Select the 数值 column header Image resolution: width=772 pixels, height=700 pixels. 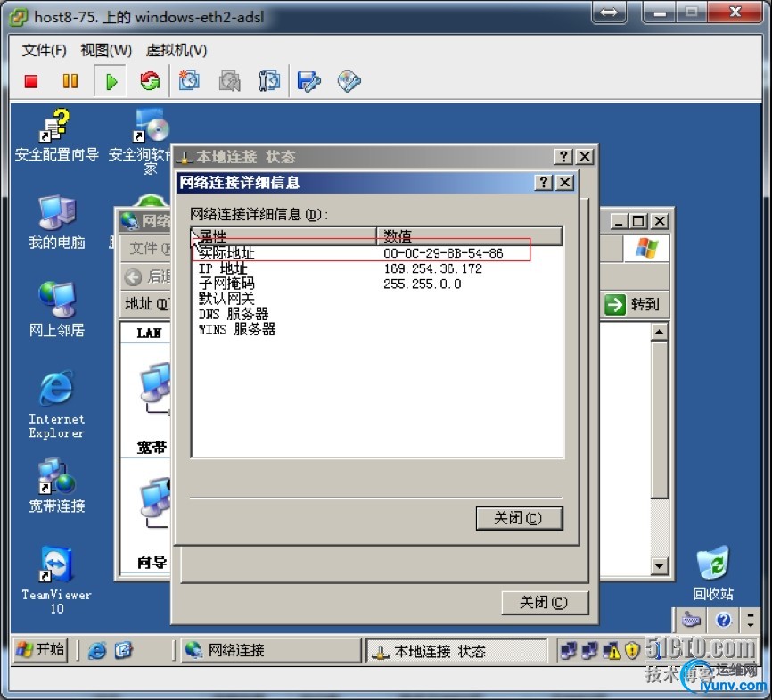tap(469, 236)
